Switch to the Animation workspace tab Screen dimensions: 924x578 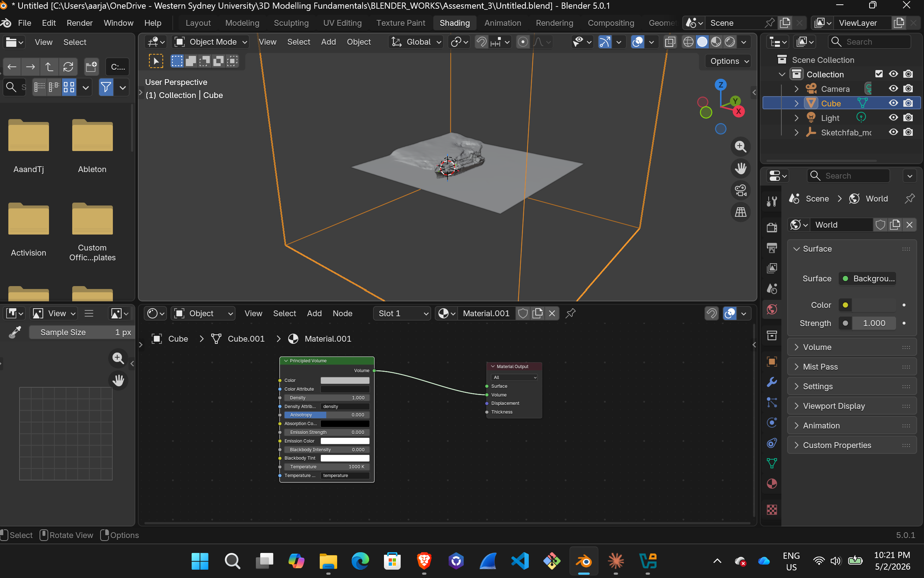pos(503,23)
